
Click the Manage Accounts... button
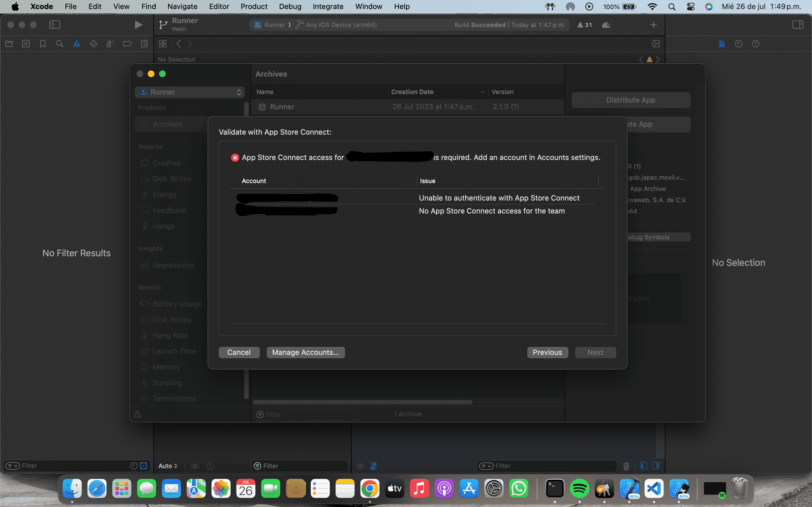tap(305, 352)
